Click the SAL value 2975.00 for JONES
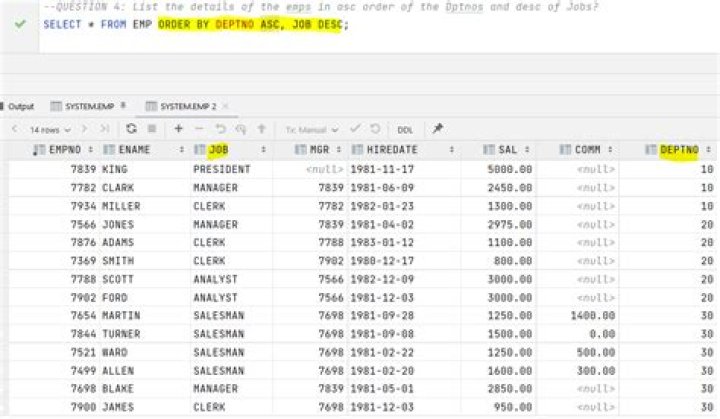The height and width of the screenshot is (419, 720). tap(510, 225)
